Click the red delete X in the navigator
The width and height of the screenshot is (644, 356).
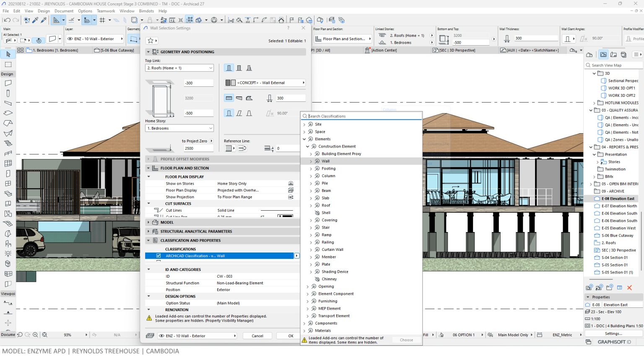629,288
